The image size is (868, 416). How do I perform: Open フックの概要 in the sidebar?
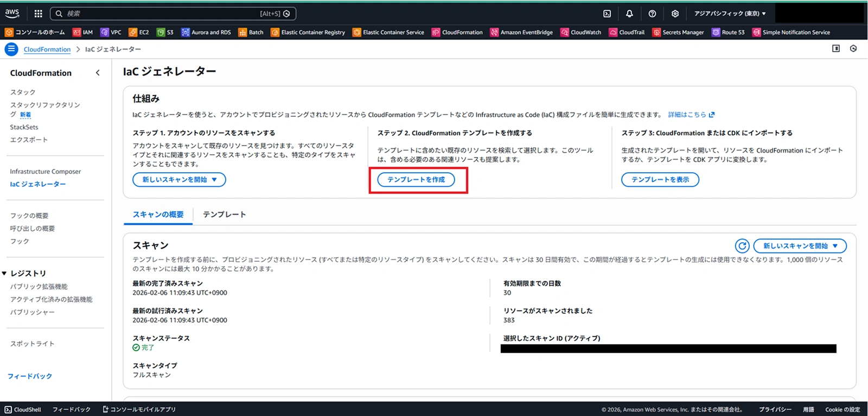pos(29,216)
